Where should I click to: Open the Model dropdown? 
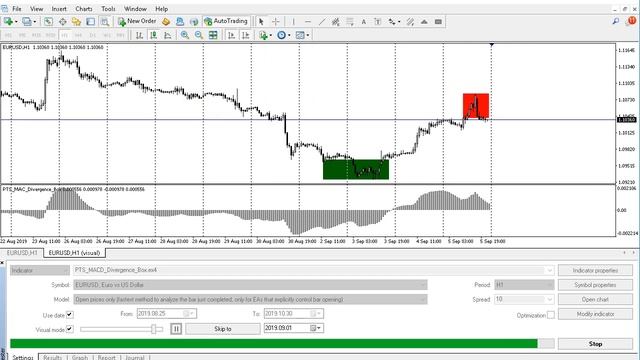250,300
